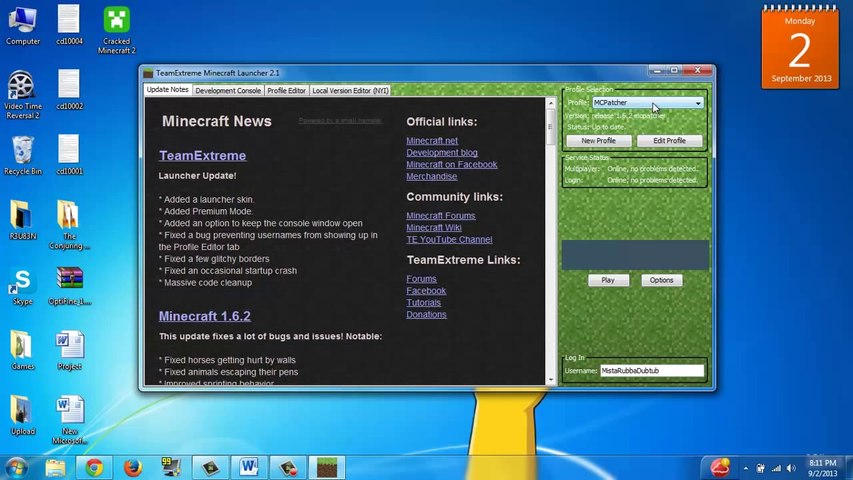Open Microsoft Word from taskbar
The height and width of the screenshot is (480, 853).
click(249, 467)
